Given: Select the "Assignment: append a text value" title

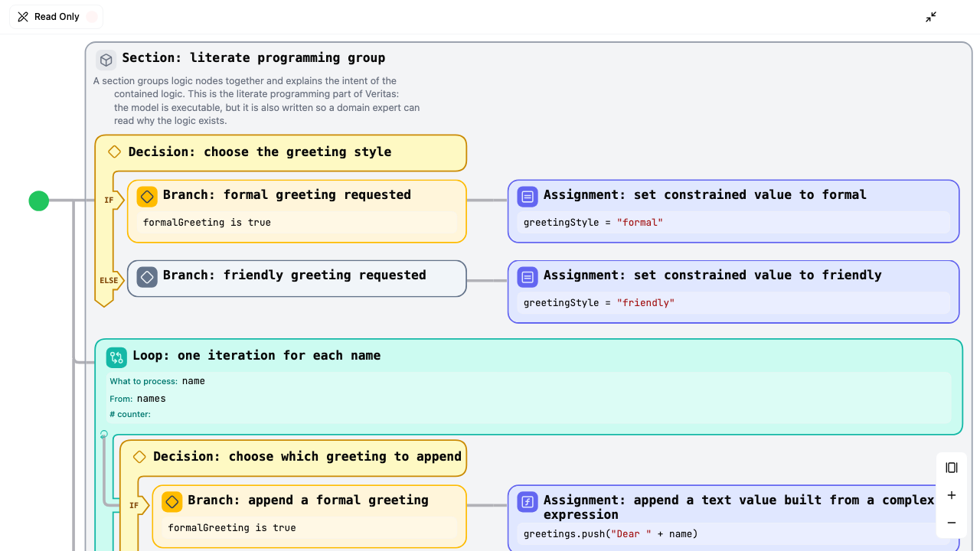Looking at the screenshot, I should tap(739, 507).
